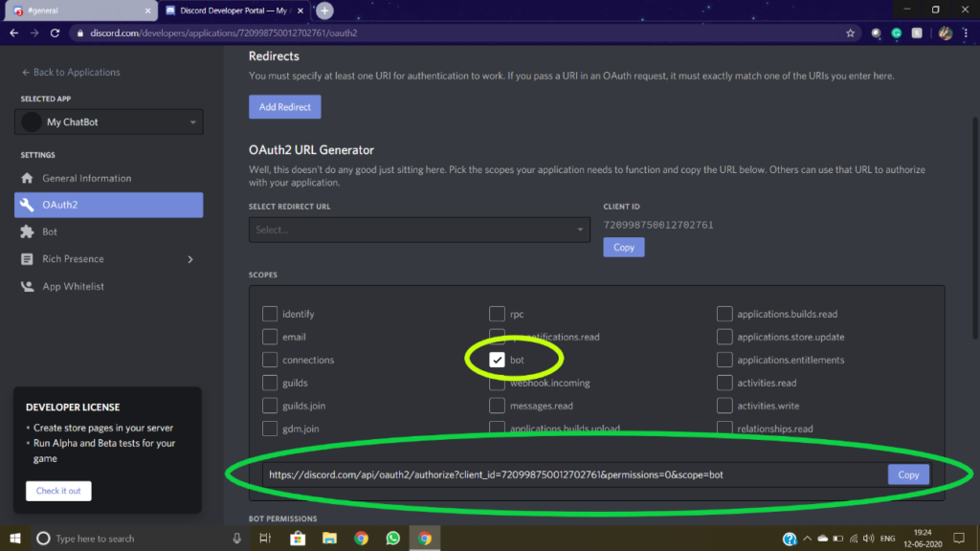Enable the connections scope checkbox
Image resolution: width=980 pixels, height=551 pixels.
point(269,360)
